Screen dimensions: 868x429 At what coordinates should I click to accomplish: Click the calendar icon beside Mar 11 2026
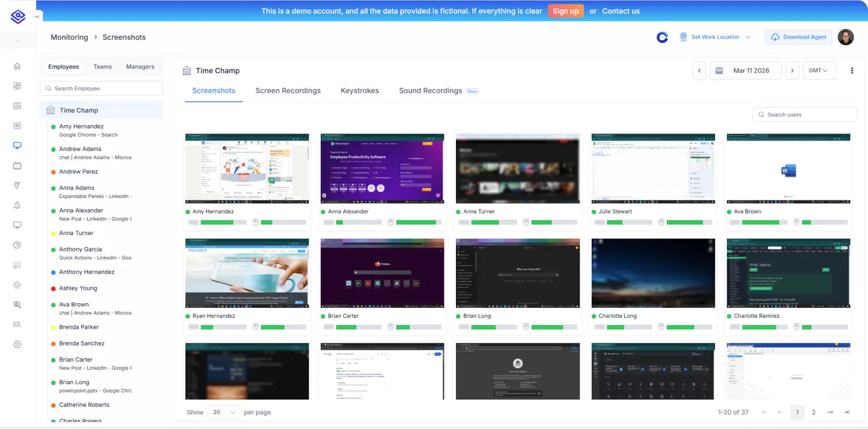click(x=719, y=70)
